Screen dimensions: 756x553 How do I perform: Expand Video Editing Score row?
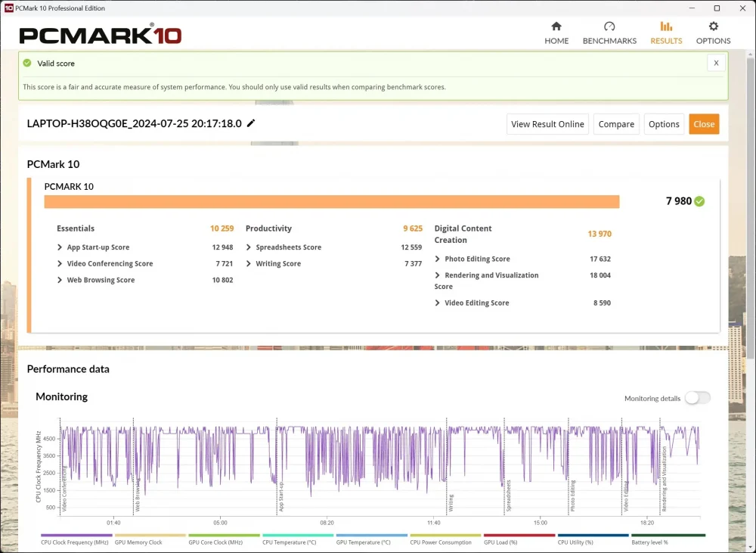[437, 303]
